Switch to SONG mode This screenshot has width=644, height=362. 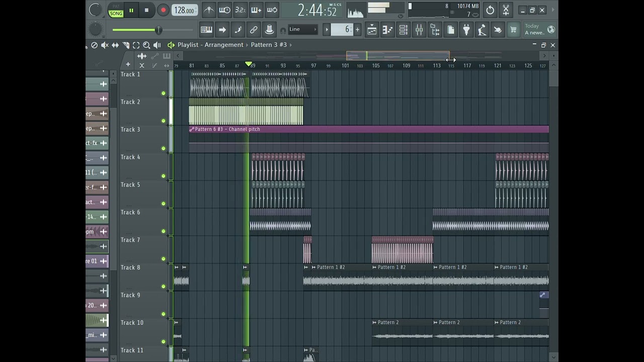pyautogui.click(x=116, y=14)
